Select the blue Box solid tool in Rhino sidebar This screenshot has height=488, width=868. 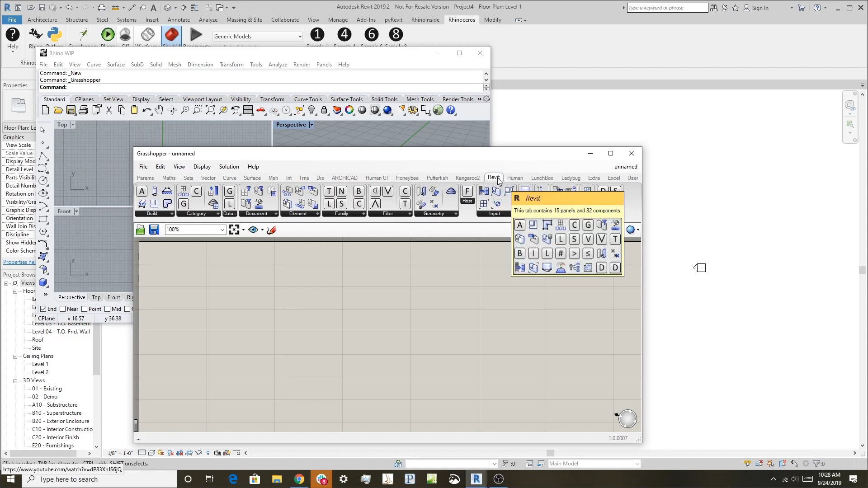point(43,283)
